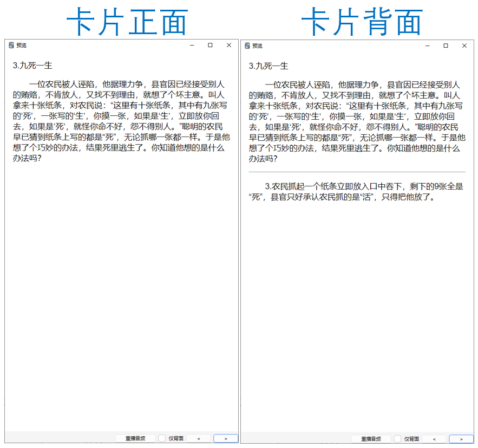
Task: Close the back-card preview window
Action: click(x=464, y=46)
